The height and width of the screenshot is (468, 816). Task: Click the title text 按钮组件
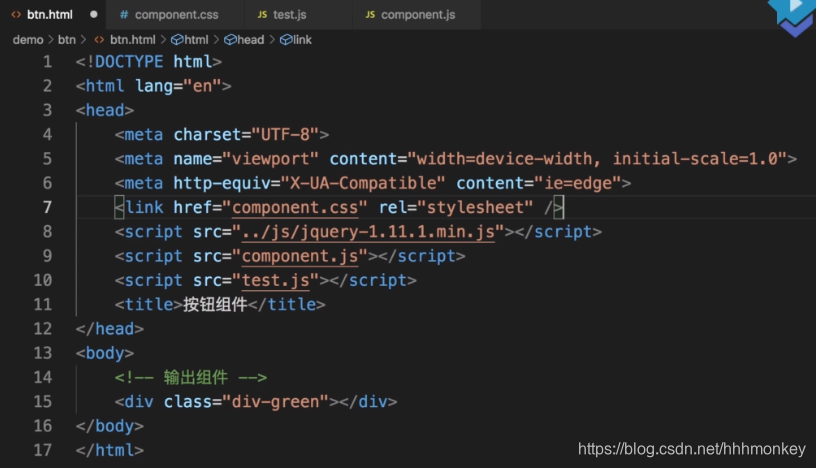tap(215, 305)
